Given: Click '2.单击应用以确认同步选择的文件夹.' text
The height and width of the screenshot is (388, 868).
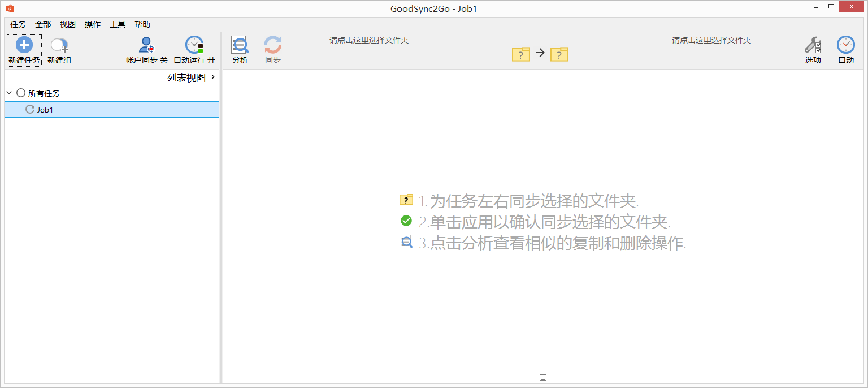Looking at the screenshot, I should (x=545, y=222).
